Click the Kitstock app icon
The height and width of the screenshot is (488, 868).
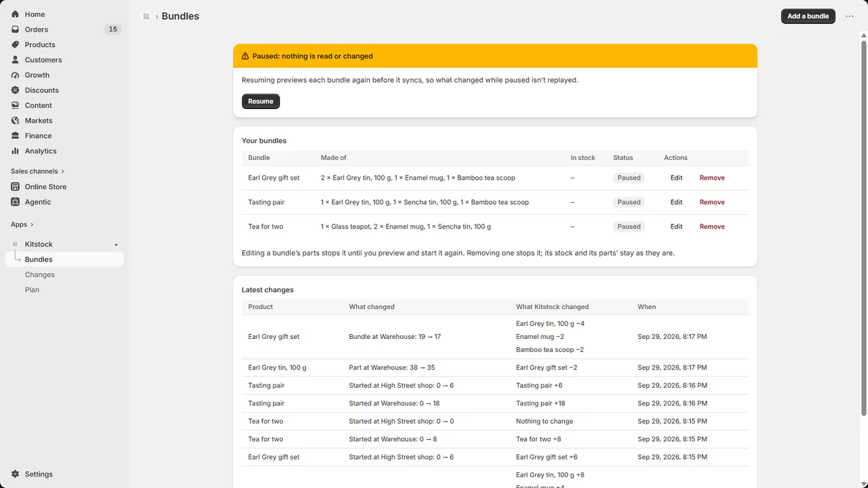pyautogui.click(x=15, y=244)
